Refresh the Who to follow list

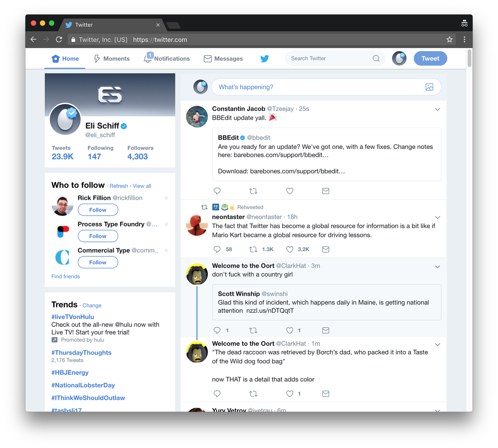(119, 186)
